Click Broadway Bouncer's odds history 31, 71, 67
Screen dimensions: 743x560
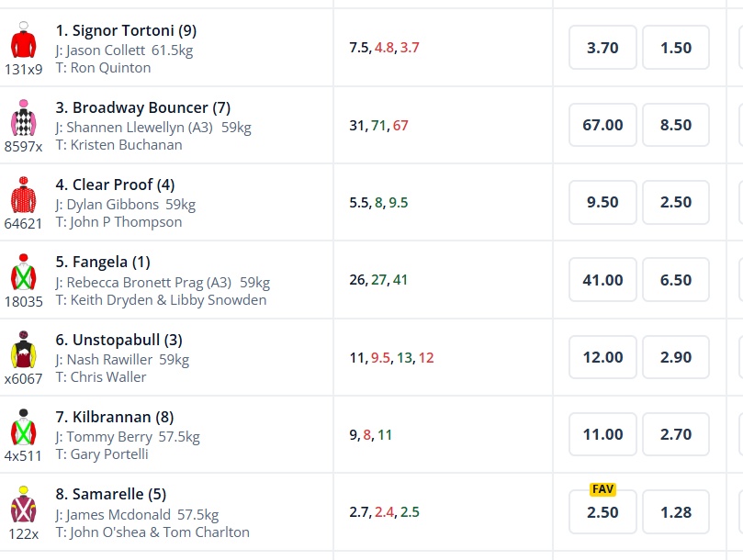(x=378, y=125)
